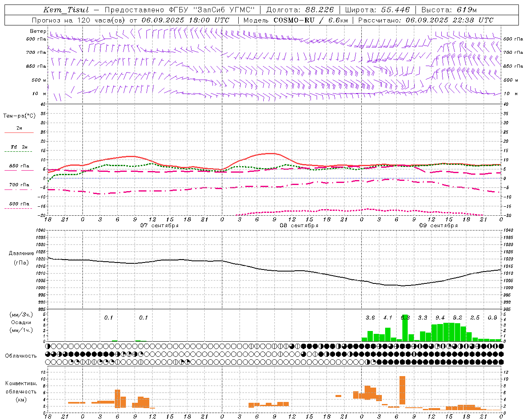This screenshot has width=525, height=420.
Task: Click the 2.5 precipitation value
Action: point(475,317)
